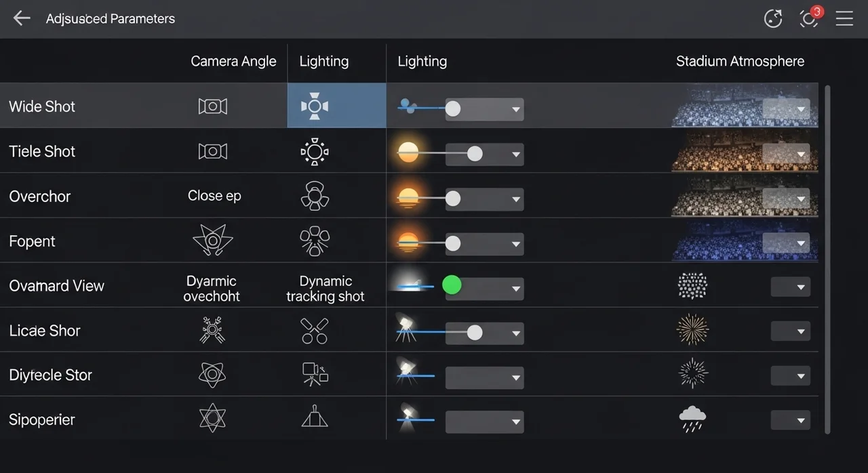Select the Close ep camera option

coord(214,196)
